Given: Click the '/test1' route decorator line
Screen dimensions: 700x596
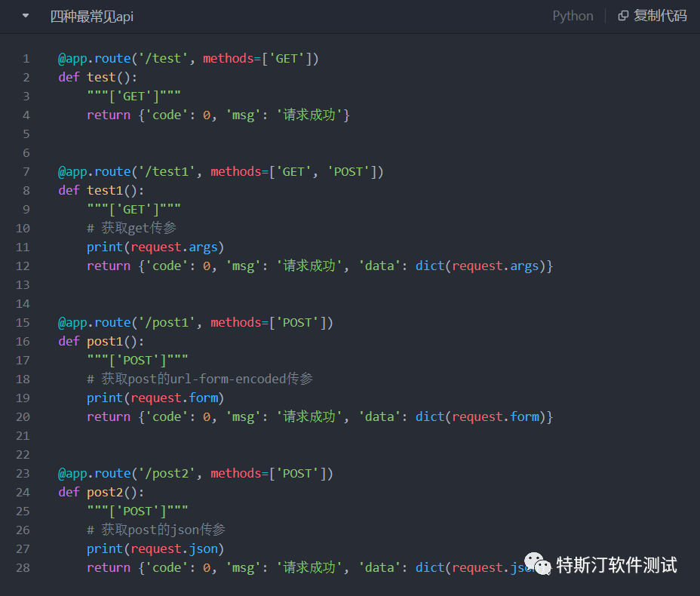Looking at the screenshot, I should click(x=220, y=172).
